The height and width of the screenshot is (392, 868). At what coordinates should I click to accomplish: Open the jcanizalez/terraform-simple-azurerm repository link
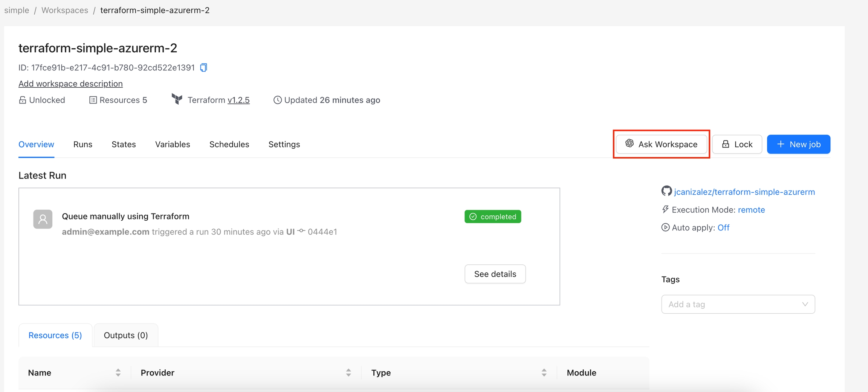click(744, 192)
